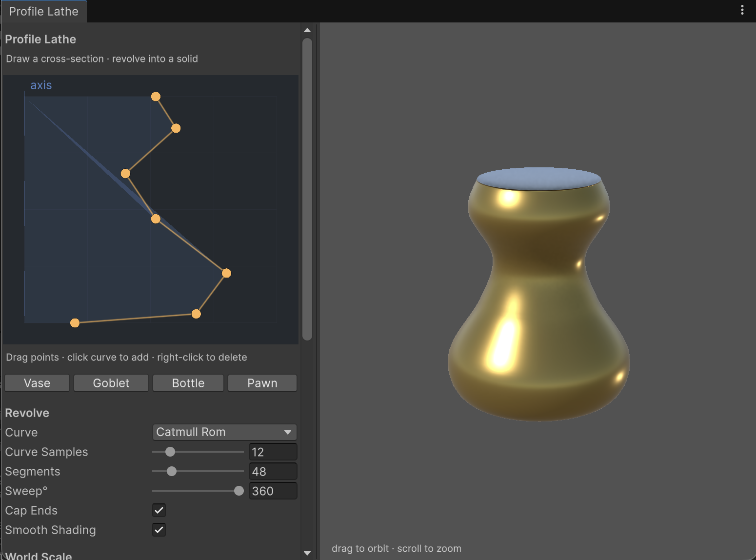Select the topmost profile control point
This screenshot has width=756, height=560.
click(156, 97)
